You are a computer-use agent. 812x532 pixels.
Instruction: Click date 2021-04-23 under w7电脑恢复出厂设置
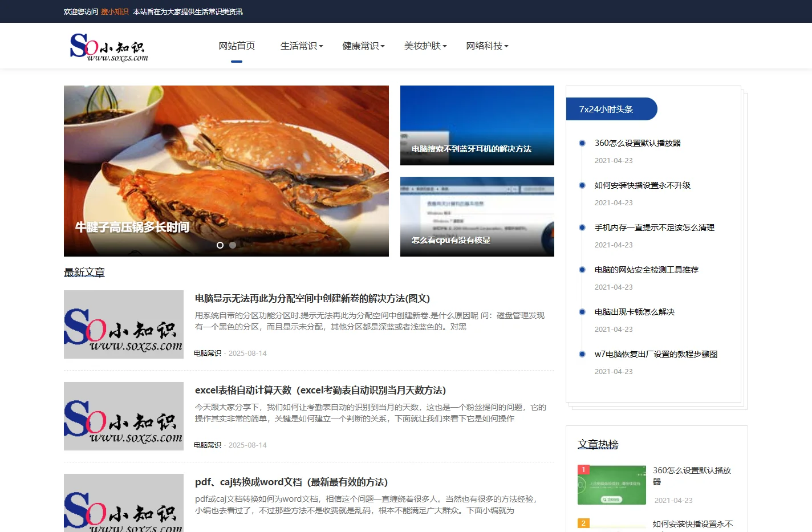[614, 372]
